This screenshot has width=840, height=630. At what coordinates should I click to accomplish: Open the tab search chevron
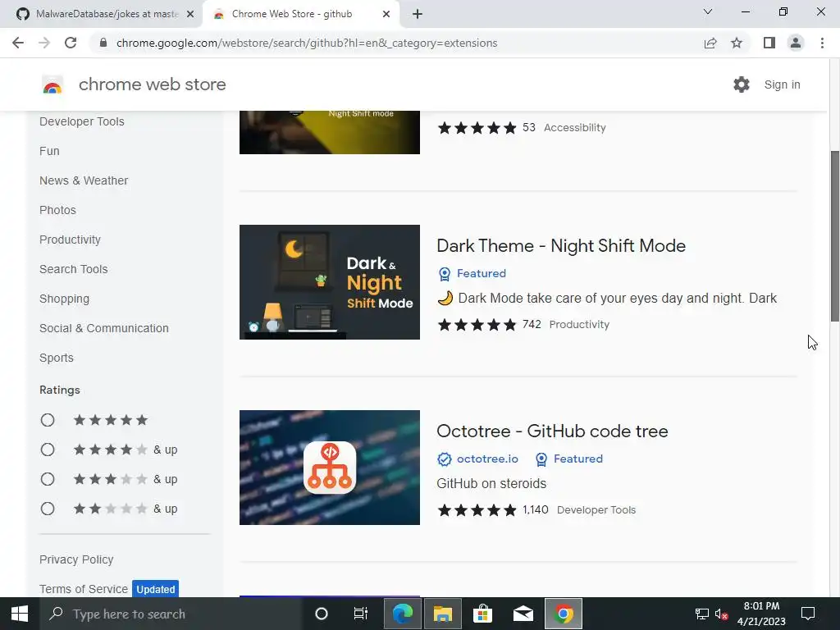point(708,11)
